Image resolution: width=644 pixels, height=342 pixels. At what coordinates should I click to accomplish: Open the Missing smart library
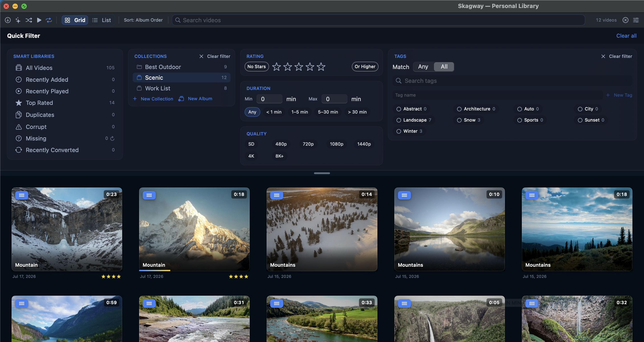(65, 138)
